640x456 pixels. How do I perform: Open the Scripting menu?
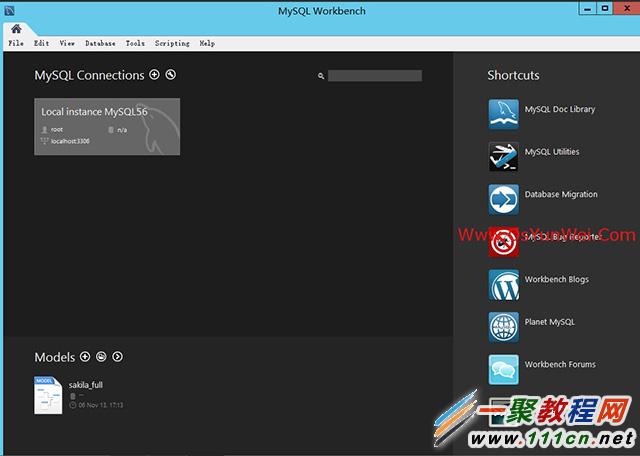(x=172, y=43)
